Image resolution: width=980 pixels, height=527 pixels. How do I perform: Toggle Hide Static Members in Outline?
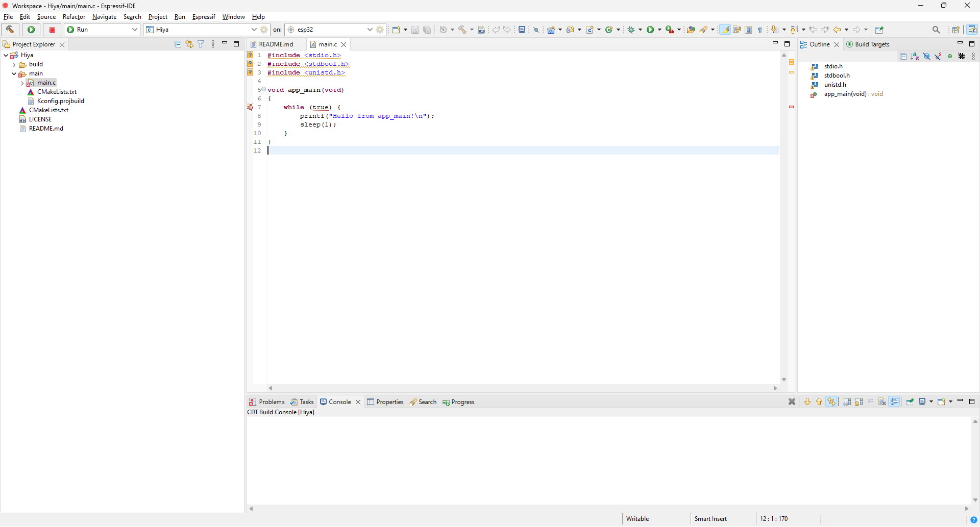coord(938,57)
